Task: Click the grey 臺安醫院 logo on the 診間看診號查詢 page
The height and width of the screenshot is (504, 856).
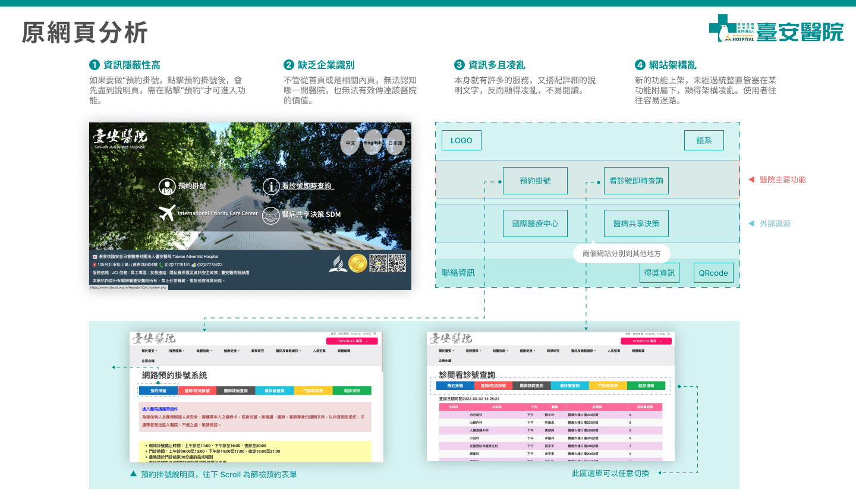Action: 451,338
